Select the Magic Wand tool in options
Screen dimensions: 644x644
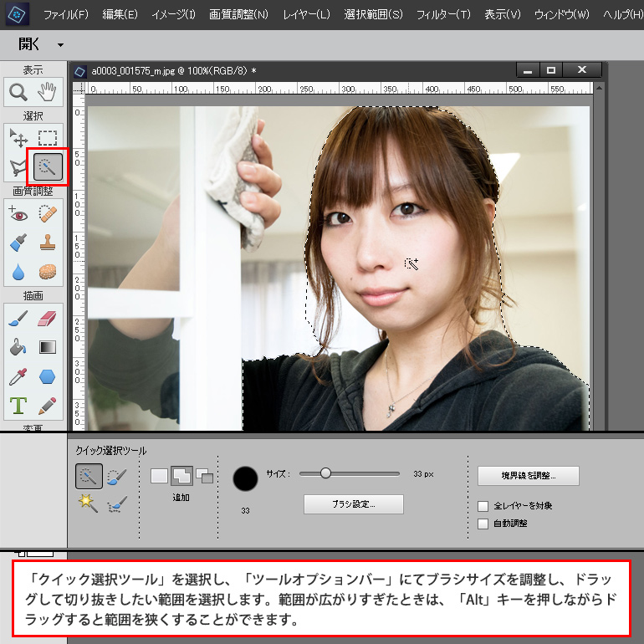(88, 503)
